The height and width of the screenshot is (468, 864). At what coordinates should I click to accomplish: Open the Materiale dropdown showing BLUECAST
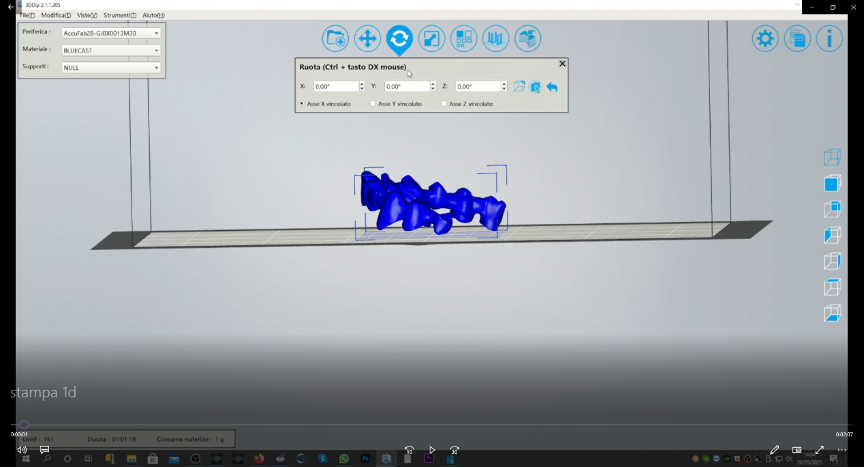[111, 50]
